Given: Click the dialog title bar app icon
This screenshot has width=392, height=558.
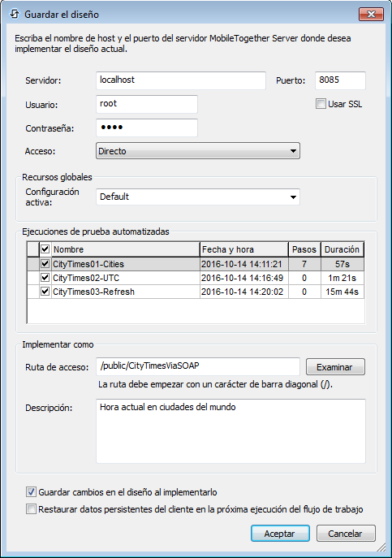Looking at the screenshot, I should click(15, 15).
